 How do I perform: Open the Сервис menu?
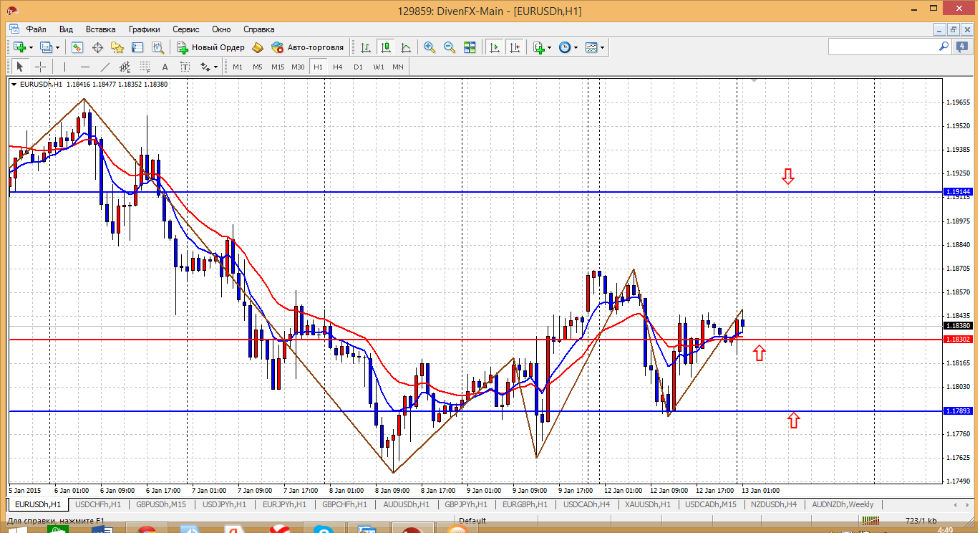[186, 29]
